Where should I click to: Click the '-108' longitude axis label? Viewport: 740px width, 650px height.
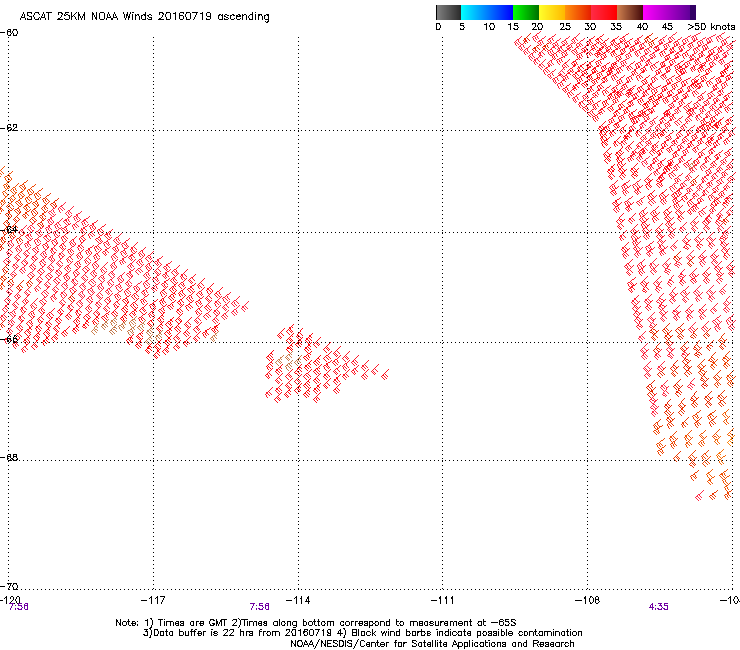(x=587, y=600)
